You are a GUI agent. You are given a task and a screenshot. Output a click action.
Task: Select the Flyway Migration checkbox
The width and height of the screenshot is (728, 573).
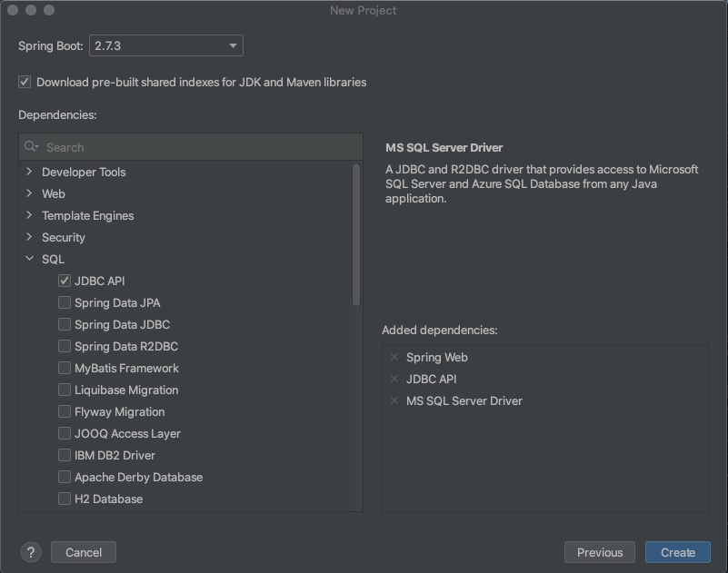click(65, 411)
